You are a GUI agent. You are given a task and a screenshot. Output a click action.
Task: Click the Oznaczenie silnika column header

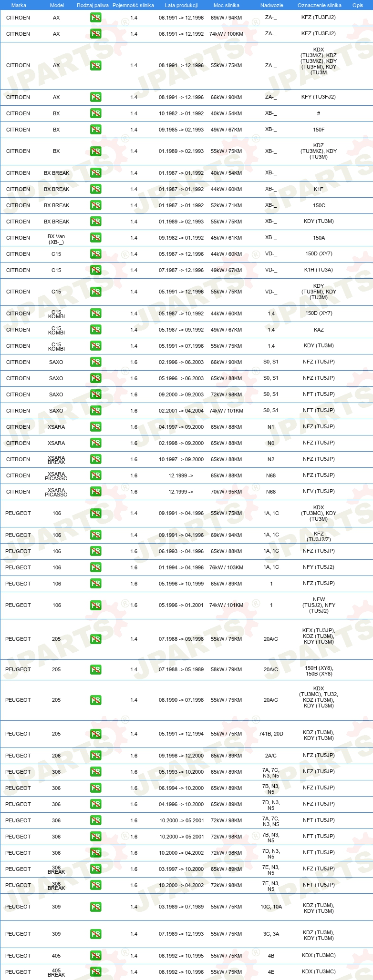pos(320,5)
